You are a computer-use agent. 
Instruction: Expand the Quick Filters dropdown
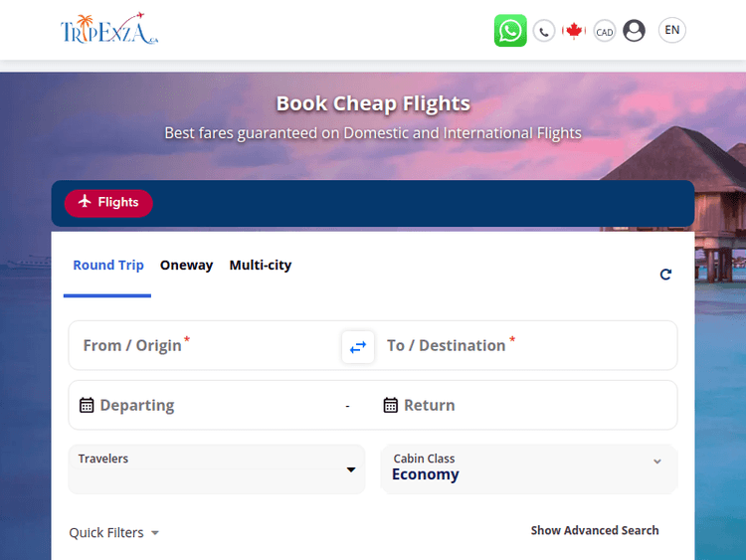click(113, 533)
